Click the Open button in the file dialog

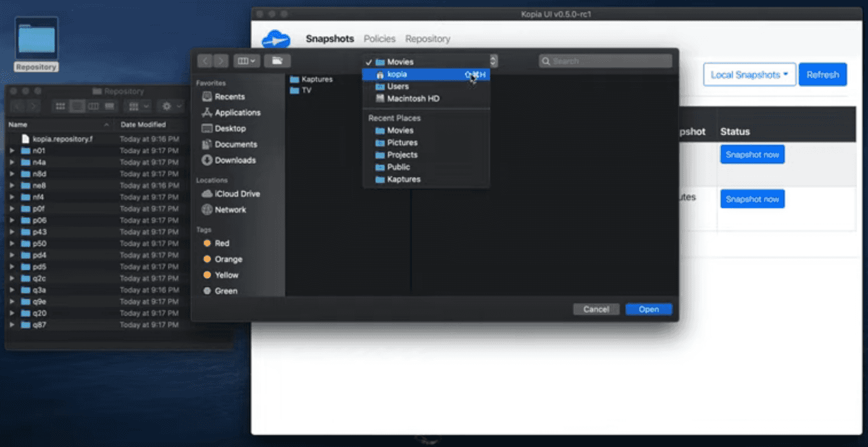coord(649,310)
